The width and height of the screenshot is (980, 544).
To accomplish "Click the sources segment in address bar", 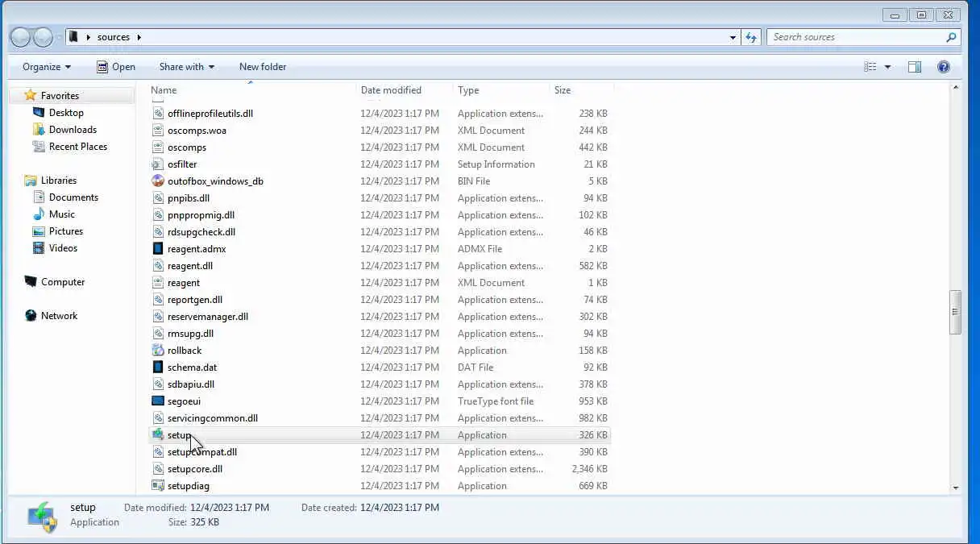I will [x=114, y=37].
